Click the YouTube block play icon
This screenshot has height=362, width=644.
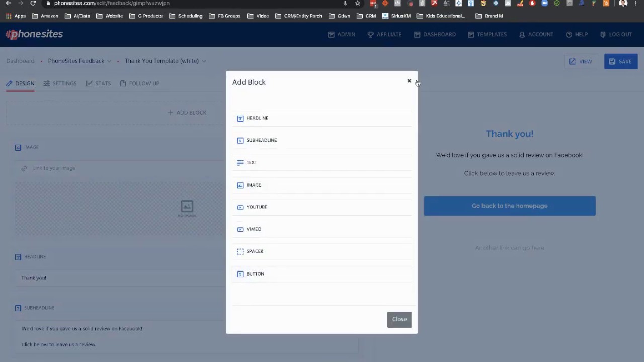[x=240, y=207]
